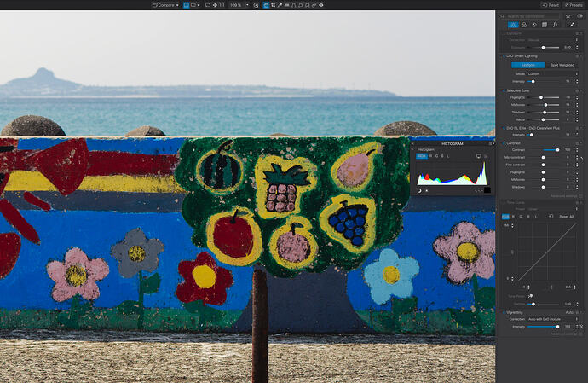The image size is (588, 383).
Task: Select RGB channel in Histogram panel
Action: coord(422,156)
